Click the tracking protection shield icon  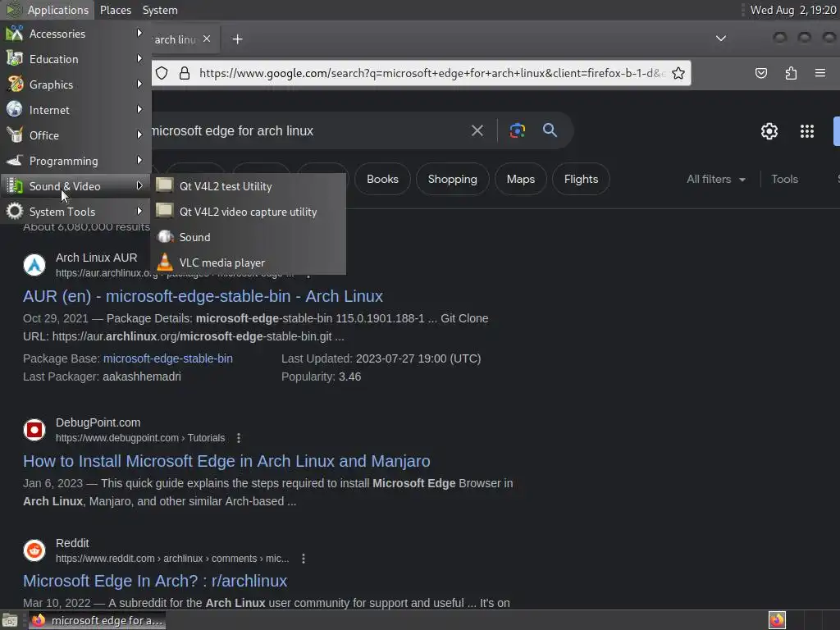[x=162, y=73]
